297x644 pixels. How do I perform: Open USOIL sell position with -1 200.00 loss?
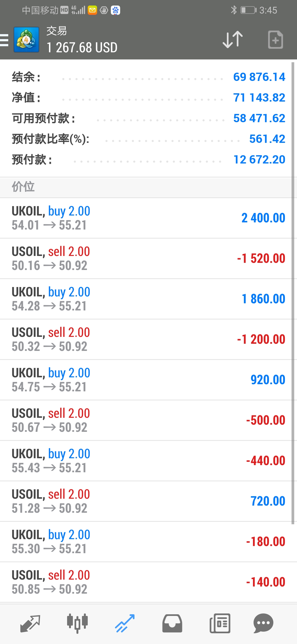click(x=146, y=340)
